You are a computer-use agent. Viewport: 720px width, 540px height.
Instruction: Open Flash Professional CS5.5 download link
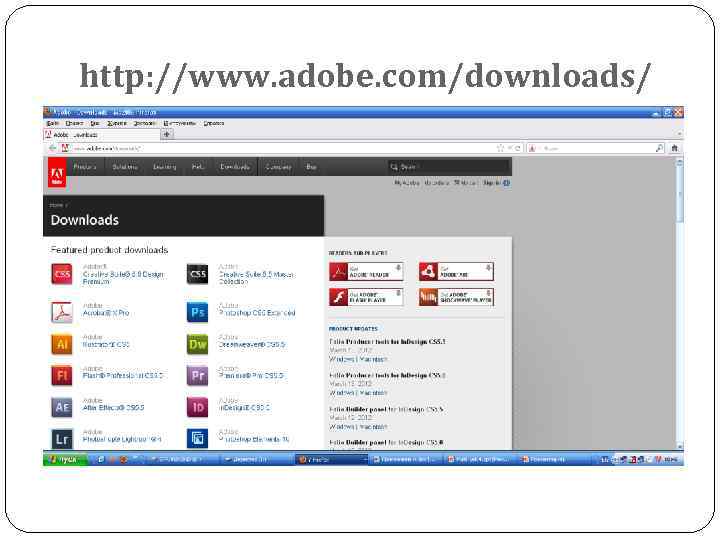123,376
